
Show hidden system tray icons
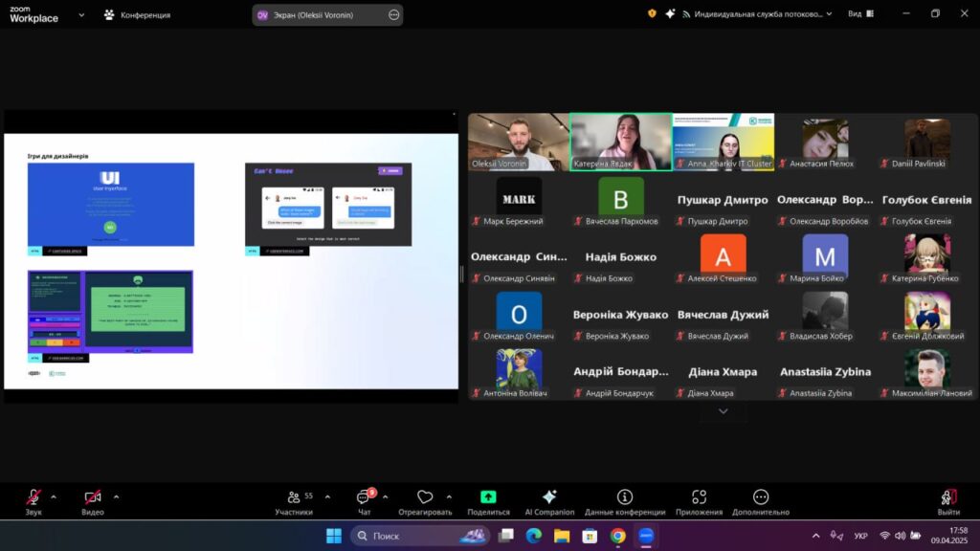click(x=815, y=536)
